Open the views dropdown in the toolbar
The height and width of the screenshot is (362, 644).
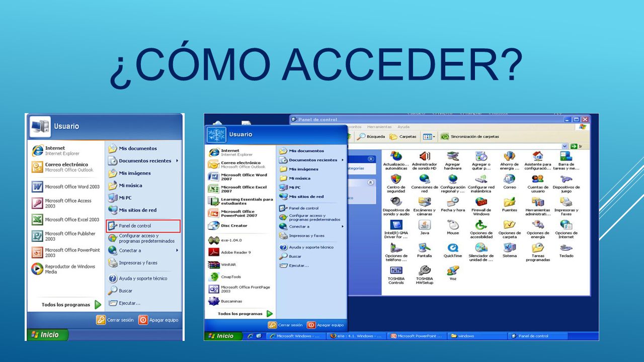coord(429,136)
